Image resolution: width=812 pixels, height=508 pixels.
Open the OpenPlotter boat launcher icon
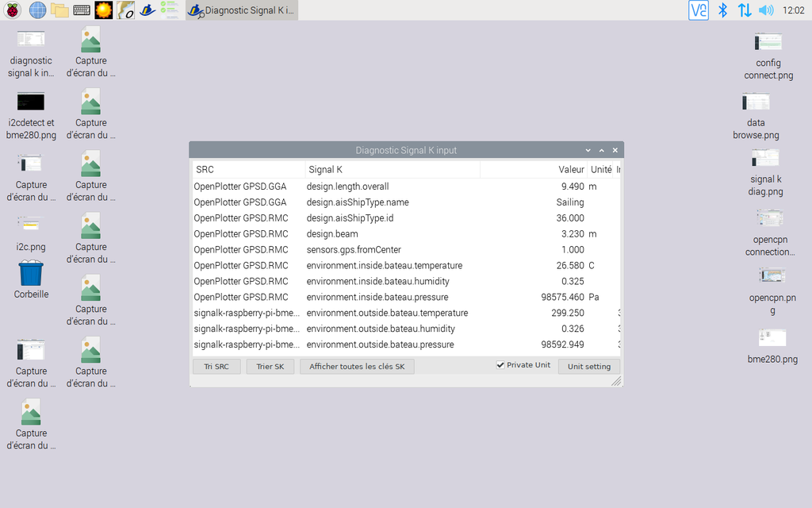click(x=147, y=10)
